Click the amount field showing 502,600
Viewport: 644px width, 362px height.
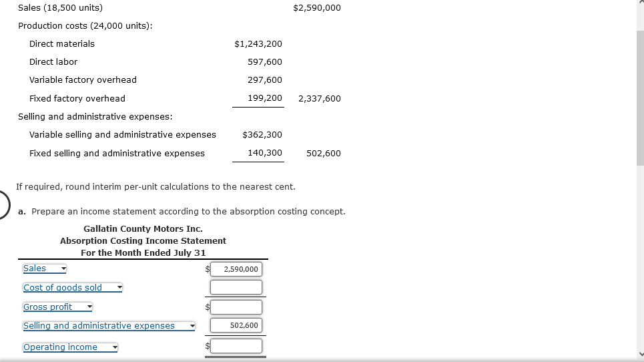click(236, 325)
